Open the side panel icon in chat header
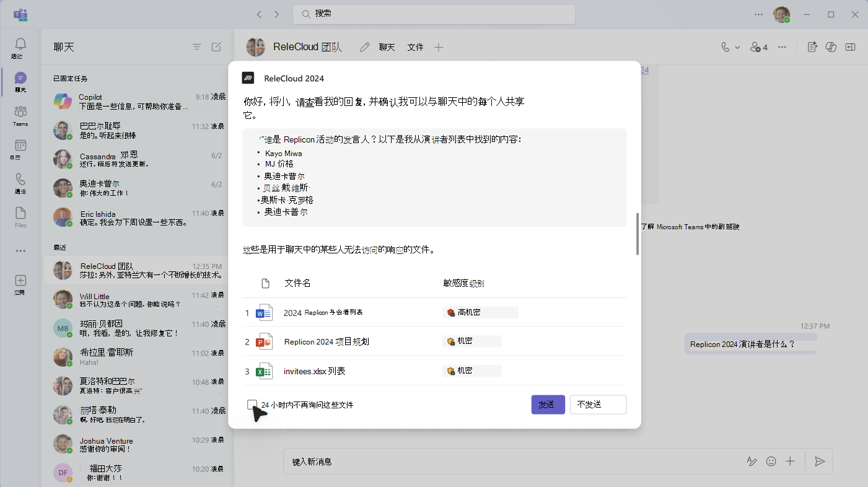The image size is (868, 487). 851,47
